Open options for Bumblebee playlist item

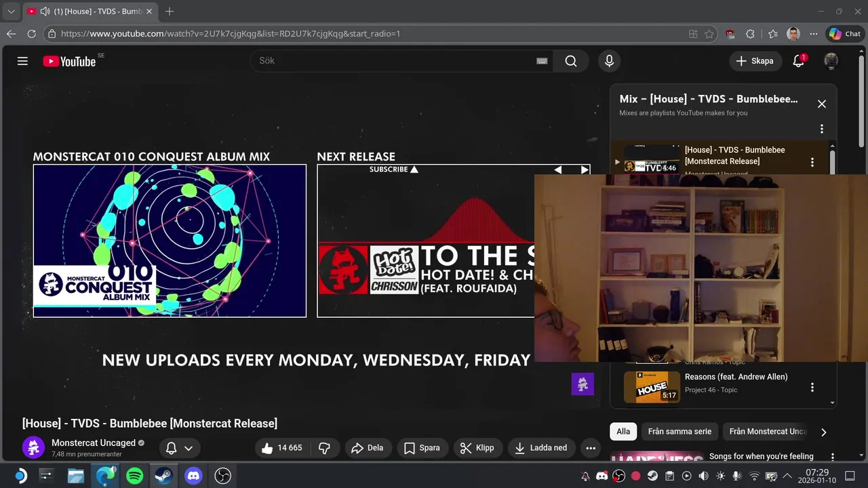click(x=812, y=163)
